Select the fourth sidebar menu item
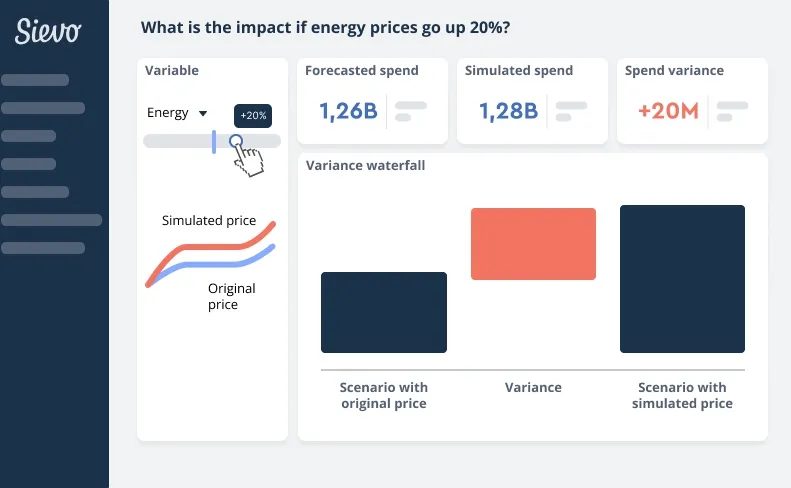The height and width of the screenshot is (488, 791). (x=29, y=164)
